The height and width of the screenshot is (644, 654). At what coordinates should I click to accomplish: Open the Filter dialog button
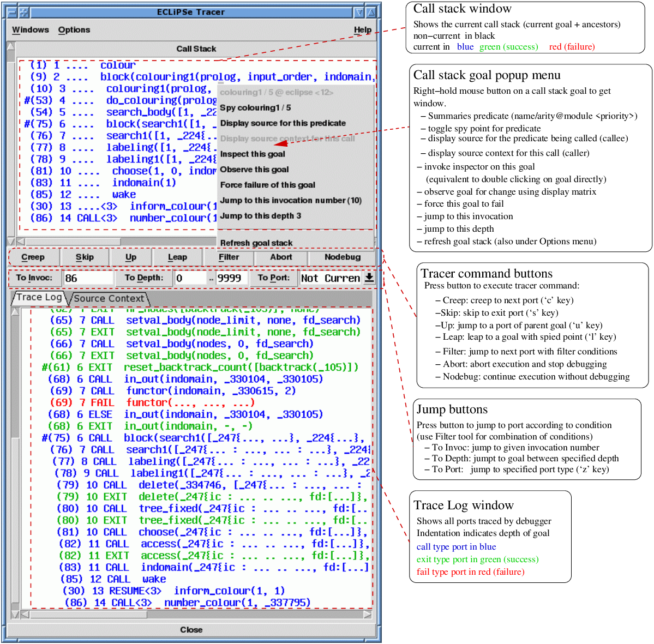tap(229, 257)
